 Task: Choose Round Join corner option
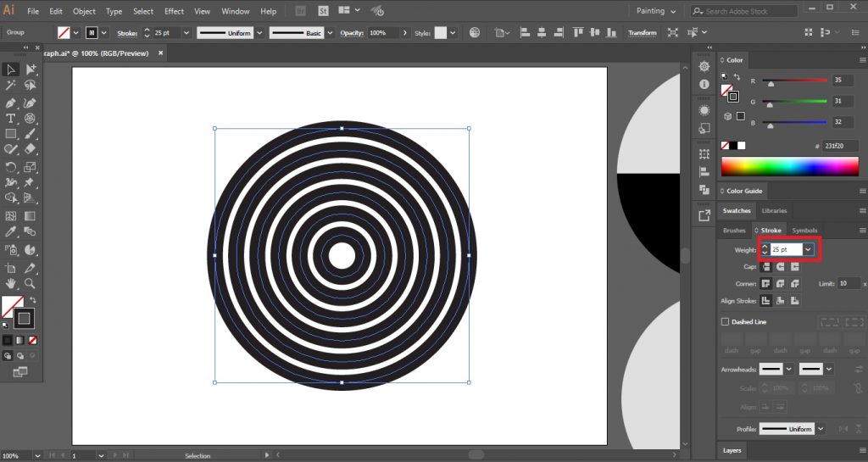point(781,284)
